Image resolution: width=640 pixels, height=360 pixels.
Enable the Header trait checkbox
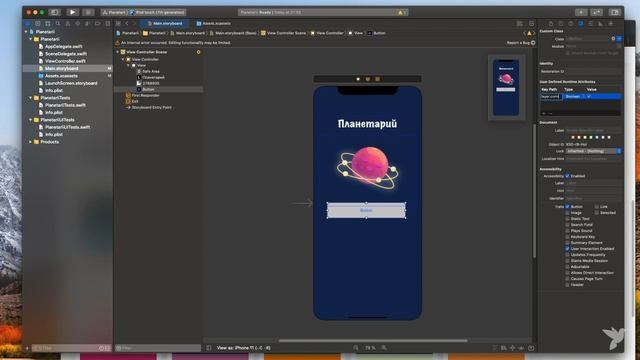[567, 284]
